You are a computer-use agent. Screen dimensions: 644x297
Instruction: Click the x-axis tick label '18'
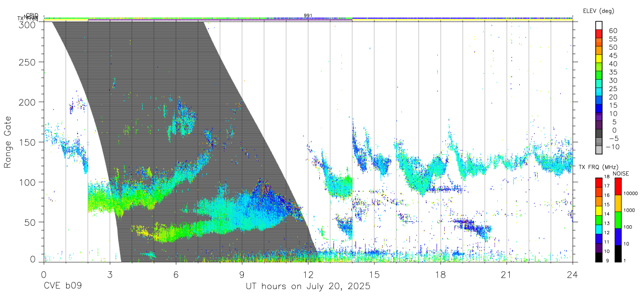(441, 274)
